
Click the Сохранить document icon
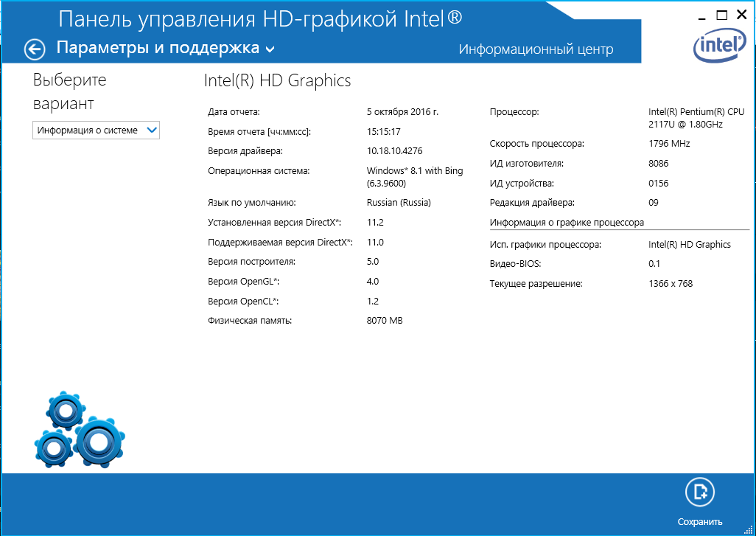tap(700, 492)
